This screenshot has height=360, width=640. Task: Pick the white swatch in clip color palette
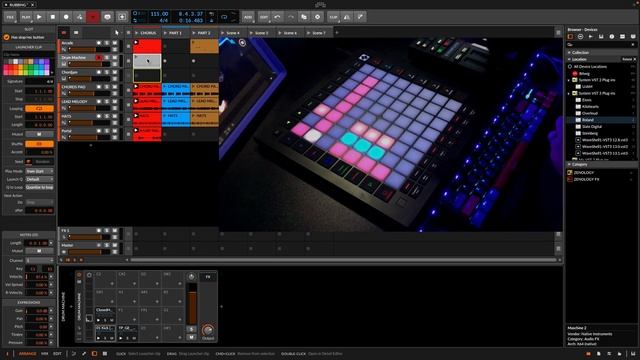coord(16,62)
